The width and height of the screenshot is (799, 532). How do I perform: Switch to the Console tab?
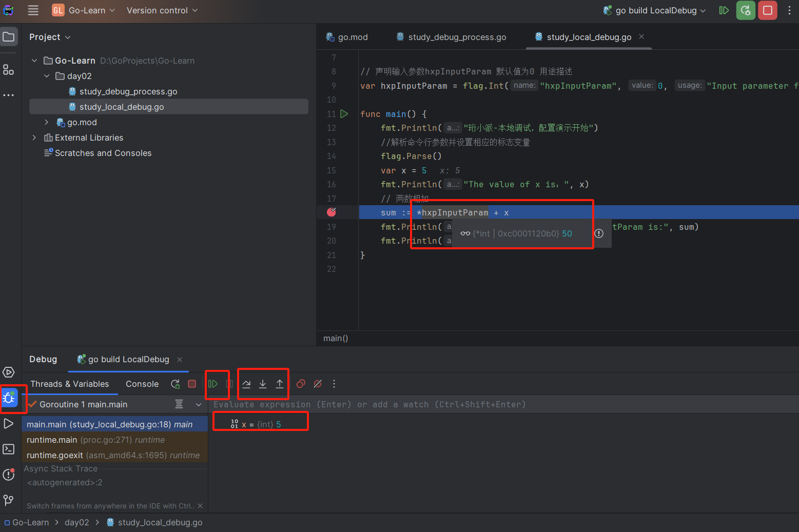pos(142,384)
